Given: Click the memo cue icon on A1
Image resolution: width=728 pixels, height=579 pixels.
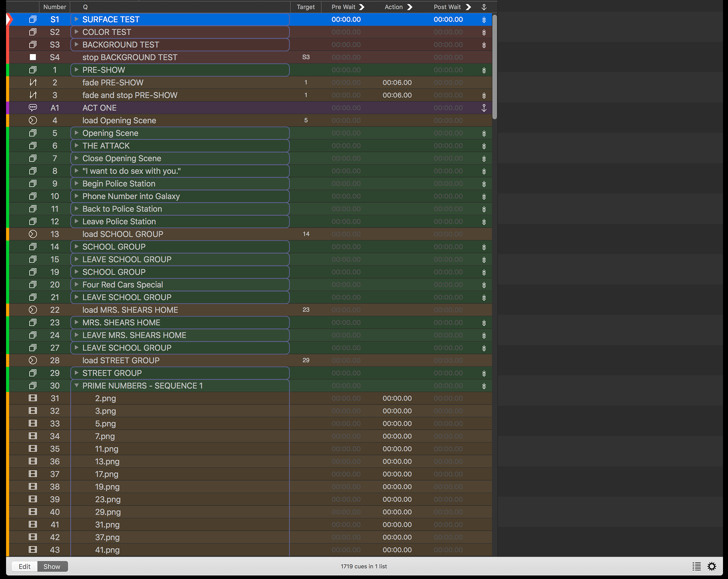Looking at the screenshot, I should click(x=33, y=108).
